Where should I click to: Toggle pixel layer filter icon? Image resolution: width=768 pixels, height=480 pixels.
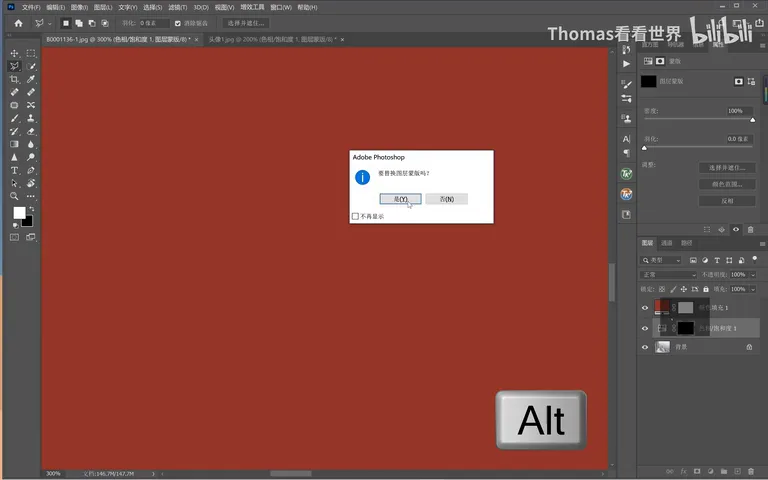(693, 260)
